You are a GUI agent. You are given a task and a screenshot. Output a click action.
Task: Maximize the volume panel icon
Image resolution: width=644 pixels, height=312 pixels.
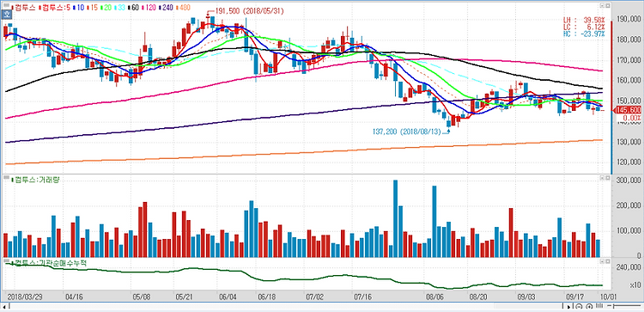(x=602, y=179)
